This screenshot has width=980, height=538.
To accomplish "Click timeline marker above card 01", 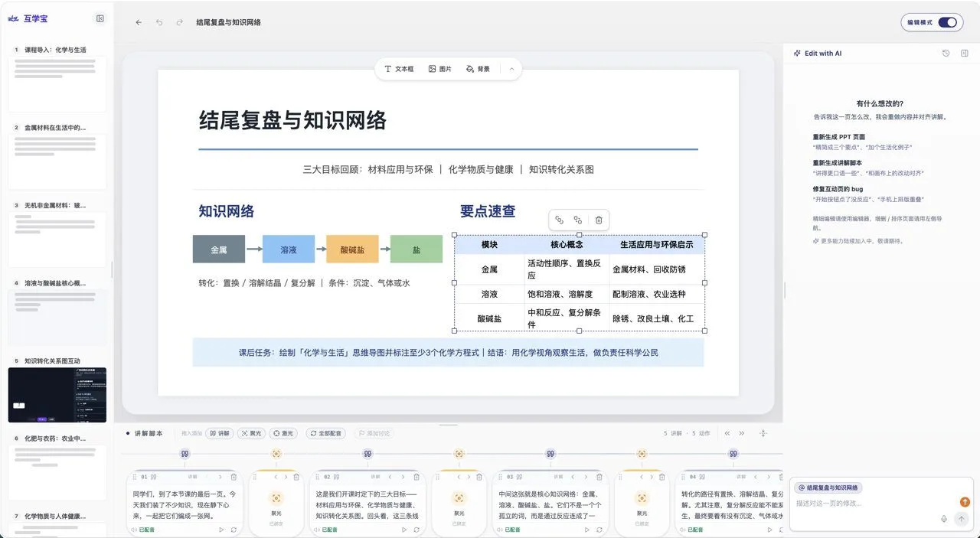I will pos(185,454).
